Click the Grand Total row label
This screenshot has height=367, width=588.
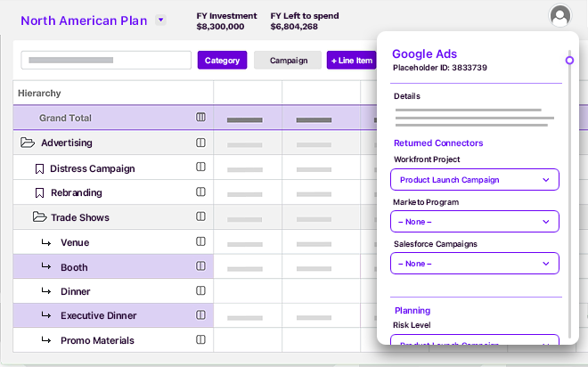pyautogui.click(x=65, y=118)
